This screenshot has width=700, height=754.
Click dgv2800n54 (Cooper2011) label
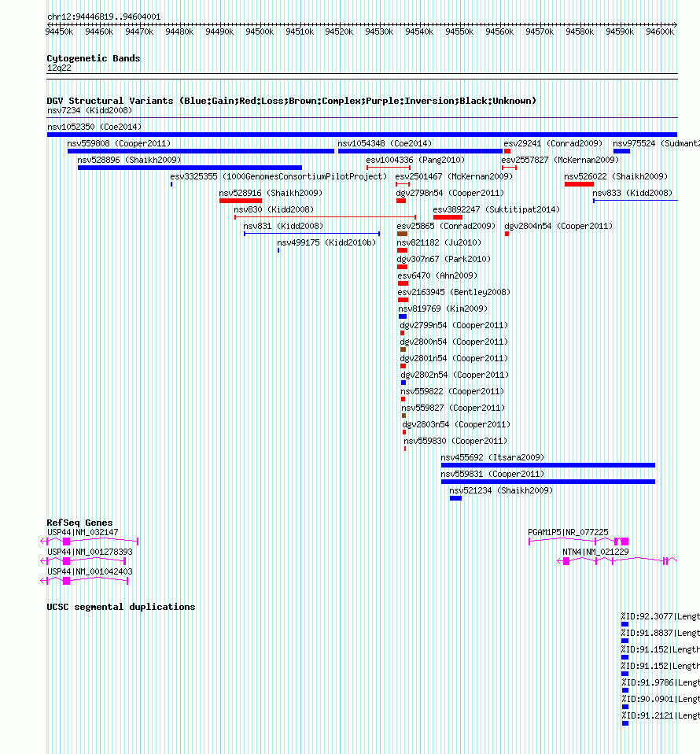(454, 342)
